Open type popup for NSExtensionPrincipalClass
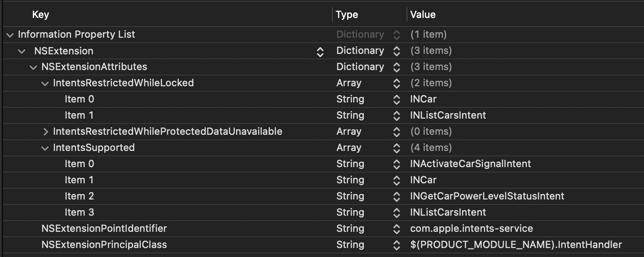The image size is (644, 257). click(396, 245)
